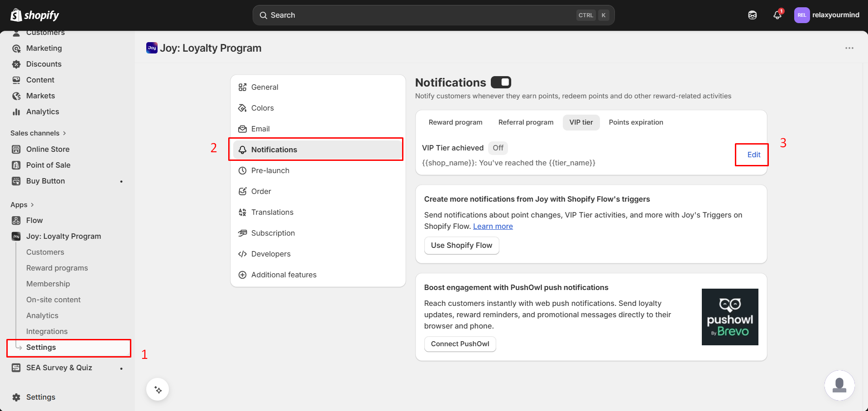This screenshot has height=411, width=868.
Task: Switch to the Reward program tab
Action: 456,122
